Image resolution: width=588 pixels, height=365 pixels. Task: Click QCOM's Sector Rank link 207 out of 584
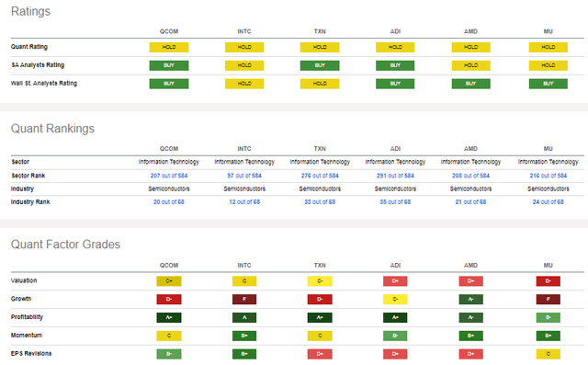[x=169, y=176]
